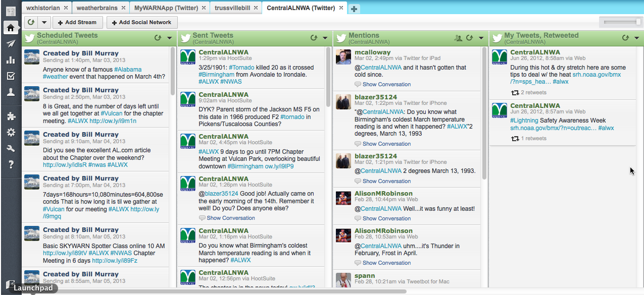
Task: Refresh the Sent Tweets stream
Action: pyautogui.click(x=313, y=38)
